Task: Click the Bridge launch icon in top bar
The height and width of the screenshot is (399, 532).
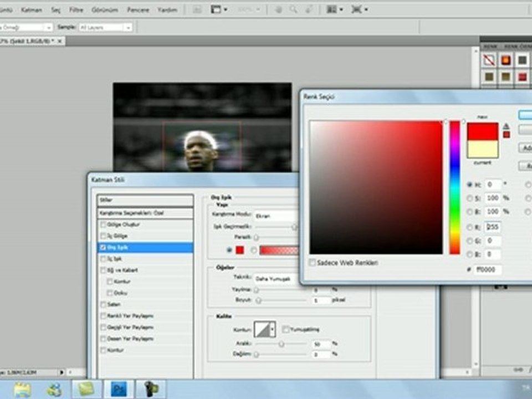Action: click(x=197, y=9)
